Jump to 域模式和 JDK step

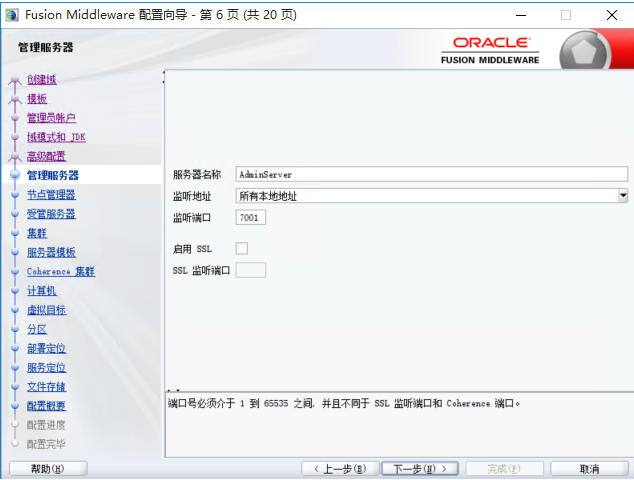pyautogui.click(x=56, y=137)
